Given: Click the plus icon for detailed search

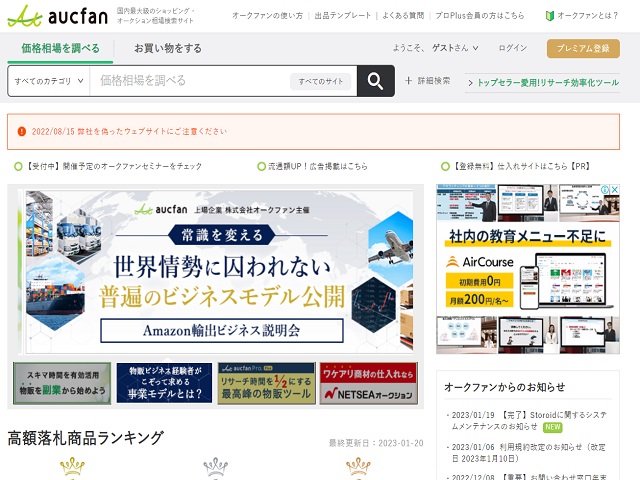Looking at the screenshot, I should (408, 81).
